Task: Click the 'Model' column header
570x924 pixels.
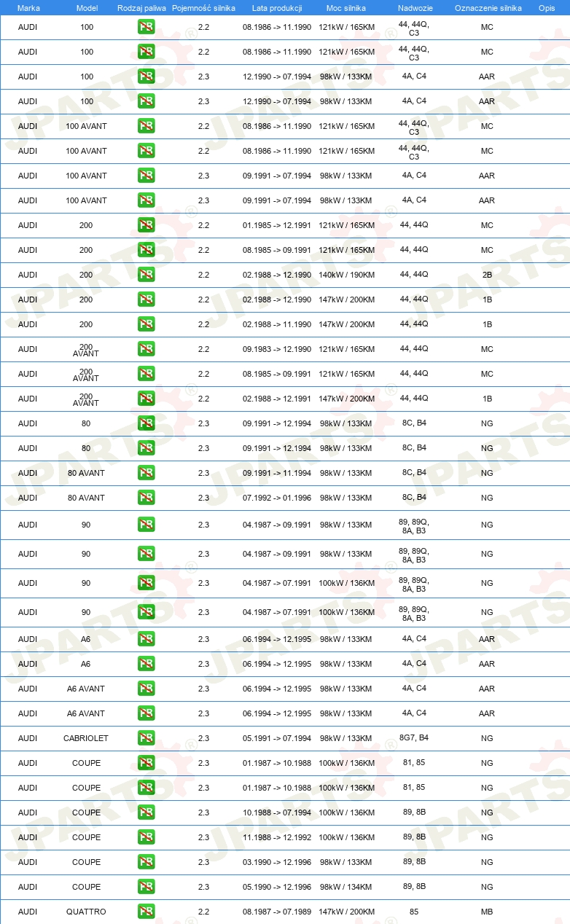Action: (87, 8)
